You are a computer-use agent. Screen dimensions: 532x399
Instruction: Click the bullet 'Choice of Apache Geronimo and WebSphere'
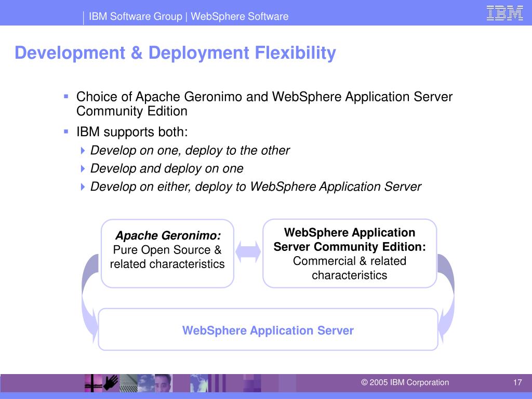[x=264, y=104]
